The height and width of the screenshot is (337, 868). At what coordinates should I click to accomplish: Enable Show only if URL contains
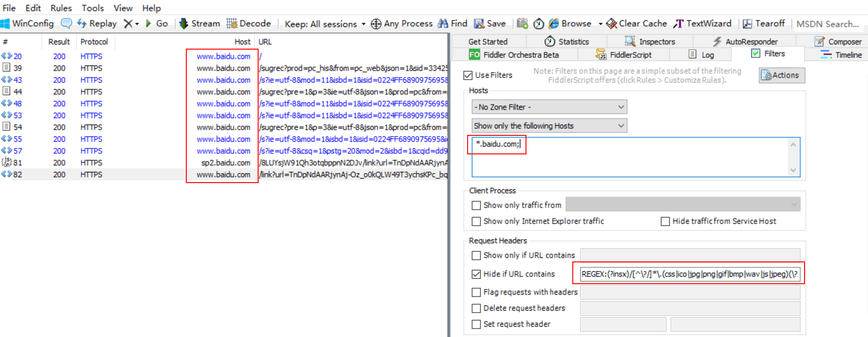pyautogui.click(x=476, y=255)
